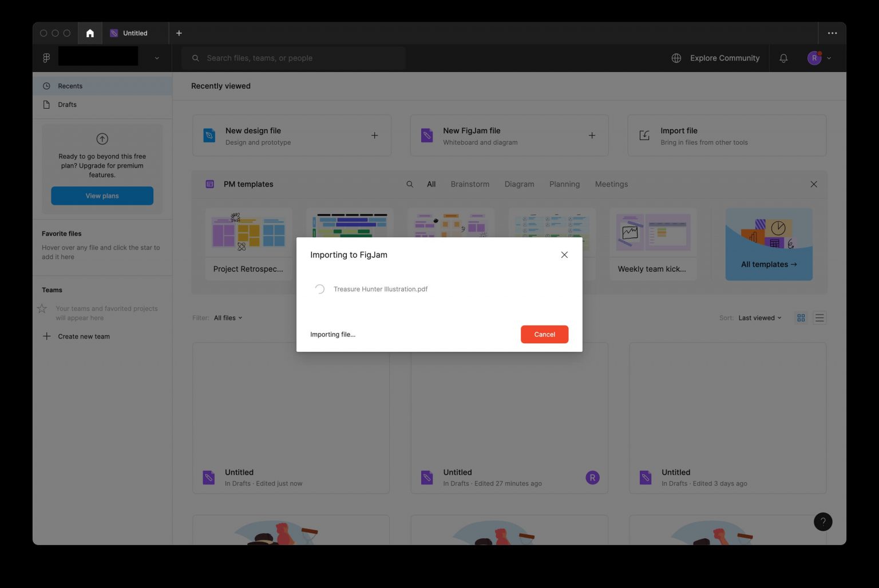The height and width of the screenshot is (588, 879).
Task: Click the Recents clock icon in sidebar
Action: pyautogui.click(x=46, y=86)
